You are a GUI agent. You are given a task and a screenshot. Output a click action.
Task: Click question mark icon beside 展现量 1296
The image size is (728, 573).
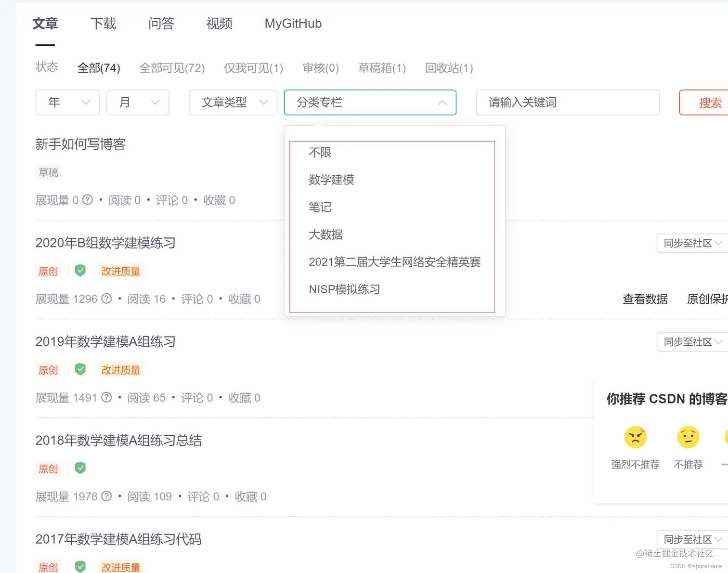point(106,299)
